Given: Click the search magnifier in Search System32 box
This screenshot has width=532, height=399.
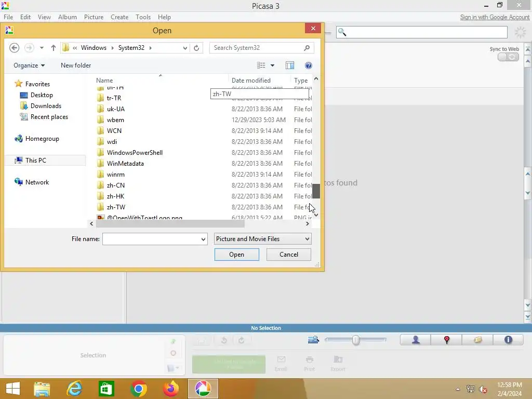Looking at the screenshot, I should coord(307,48).
